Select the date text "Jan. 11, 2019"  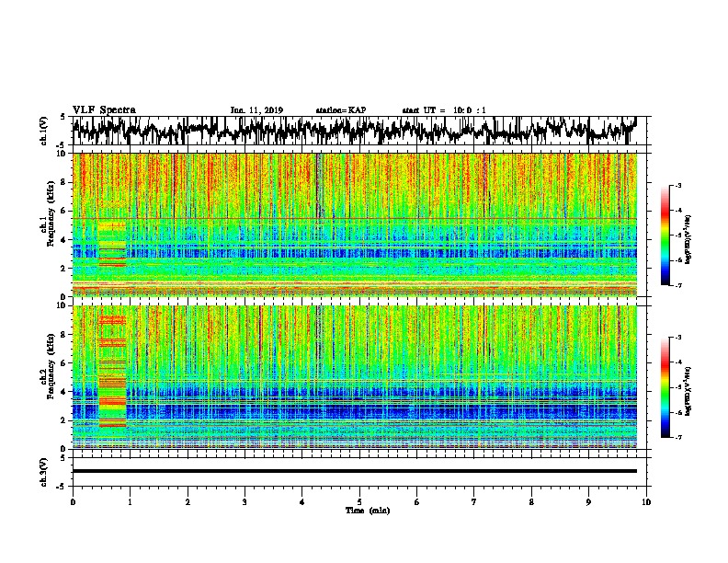click(x=256, y=110)
